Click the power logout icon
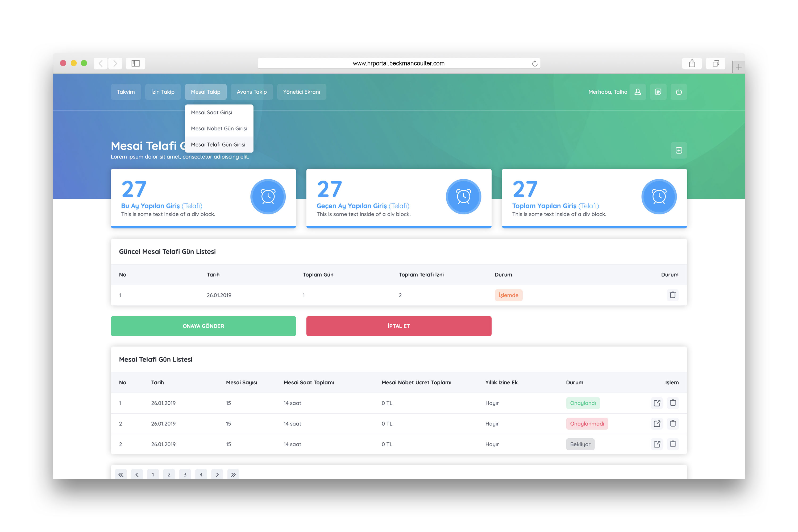This screenshot has height=532, width=798. pyautogui.click(x=679, y=92)
